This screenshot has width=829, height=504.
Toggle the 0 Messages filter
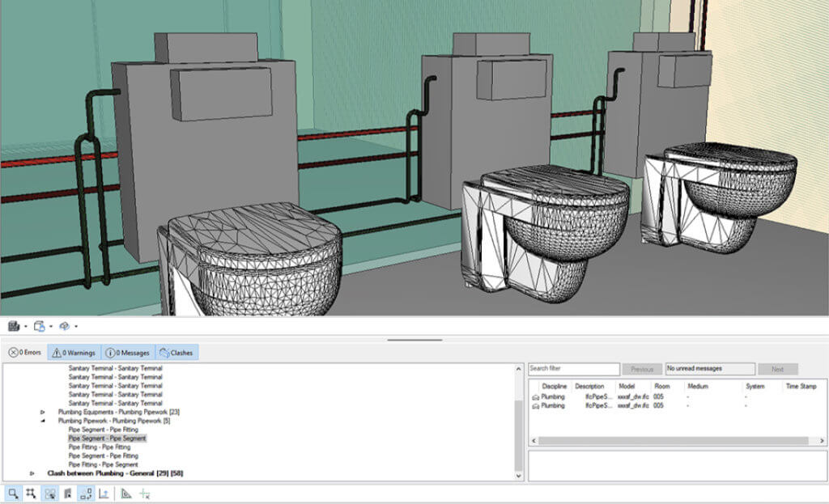tap(128, 353)
